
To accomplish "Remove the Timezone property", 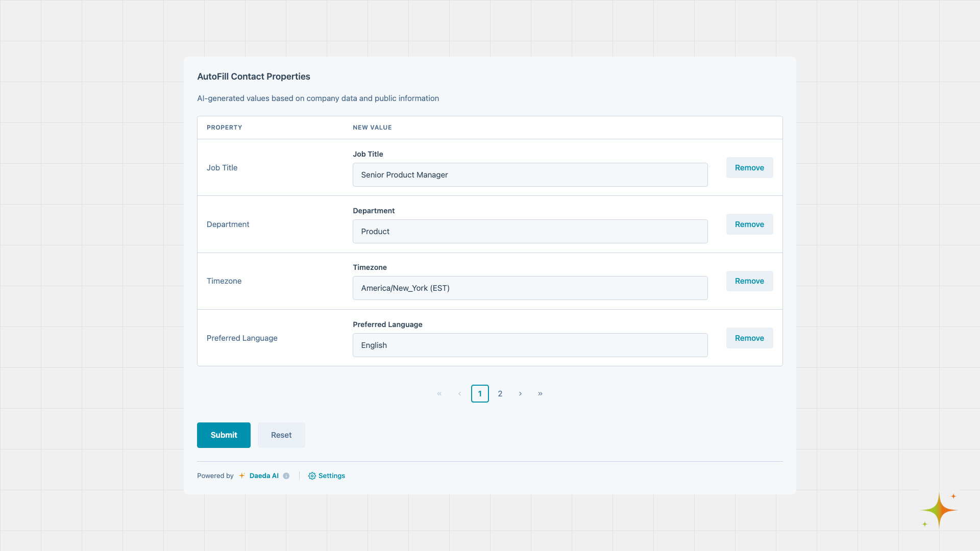I will (749, 281).
